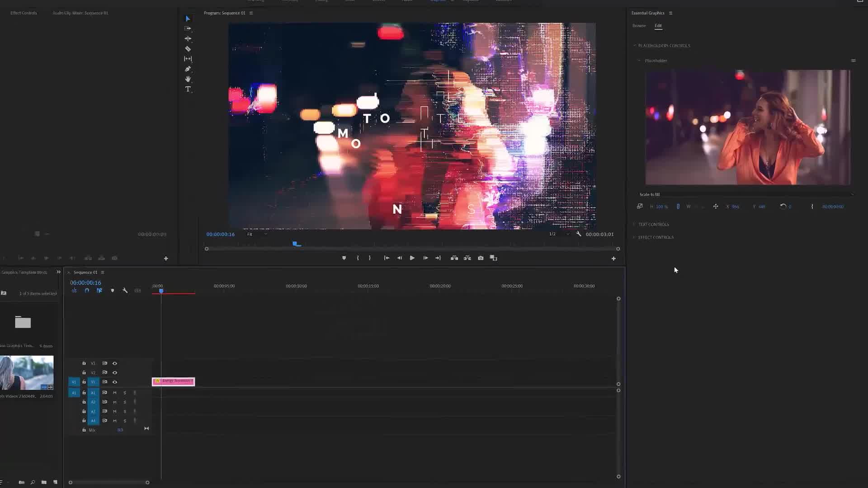Select the Ripple Edit tool
868x488 pixels.
[x=188, y=38]
